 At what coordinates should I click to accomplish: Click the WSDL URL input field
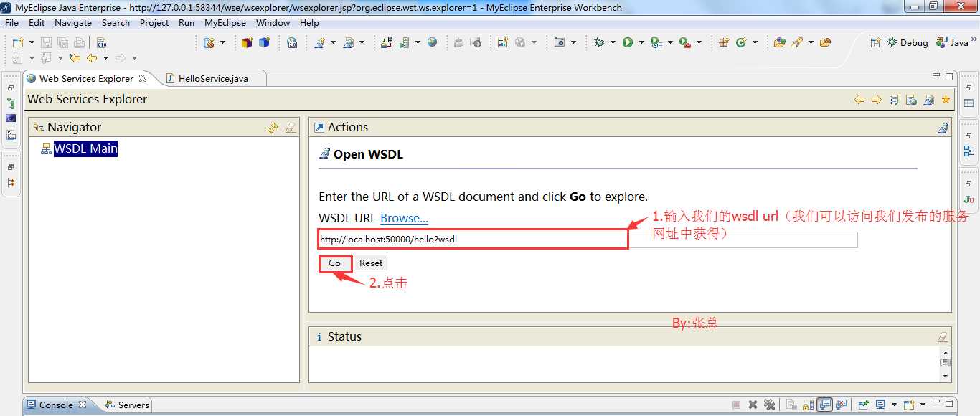[588, 240]
